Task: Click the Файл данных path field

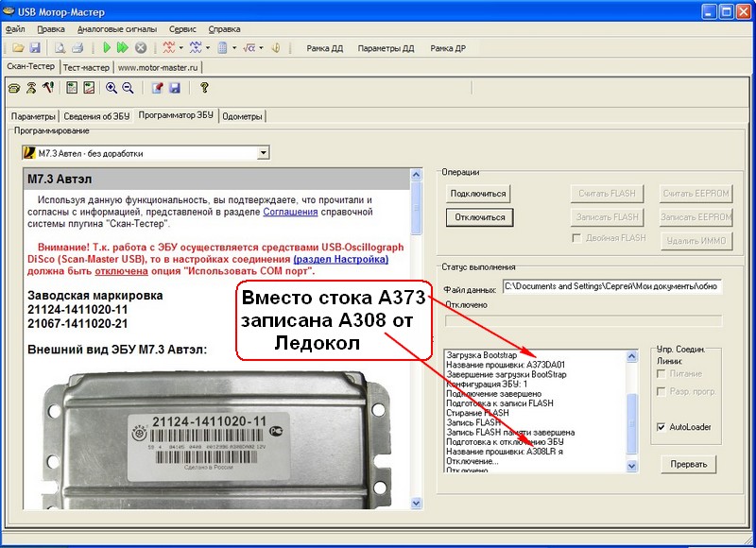Action: pyautogui.click(x=610, y=285)
